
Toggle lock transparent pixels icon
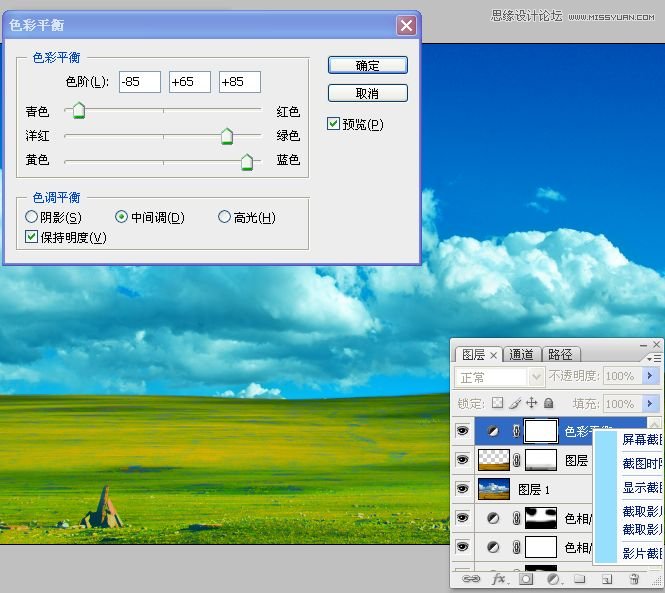[497, 403]
